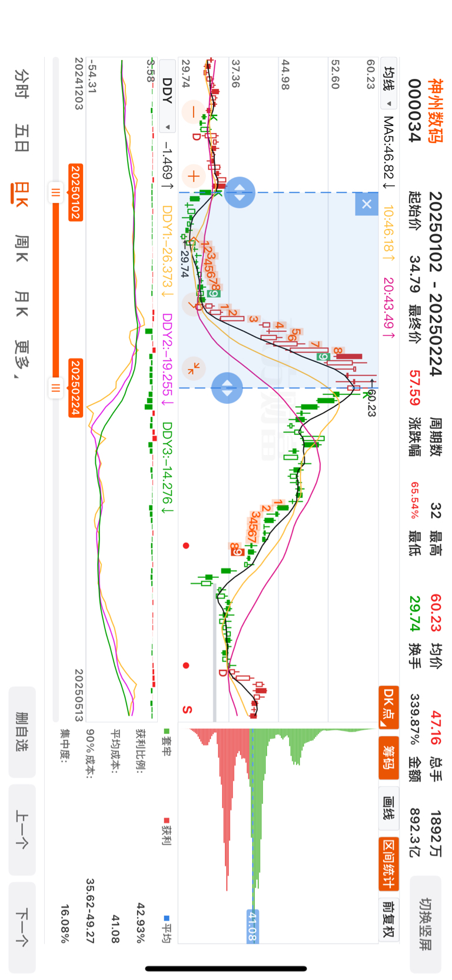This screenshot has width=452, height=980.
Task: Tap the DDY3:-14.276 reading
Action: pyautogui.click(x=168, y=467)
